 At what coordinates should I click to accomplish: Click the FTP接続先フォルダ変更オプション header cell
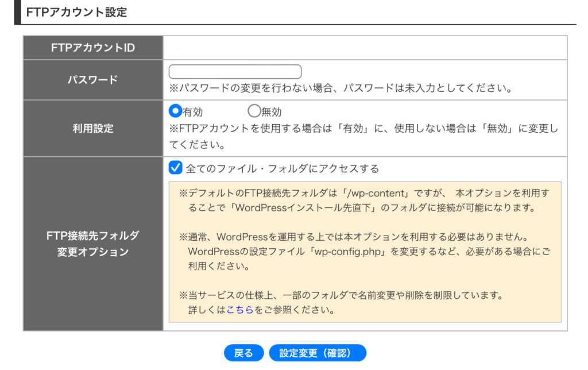click(x=93, y=244)
